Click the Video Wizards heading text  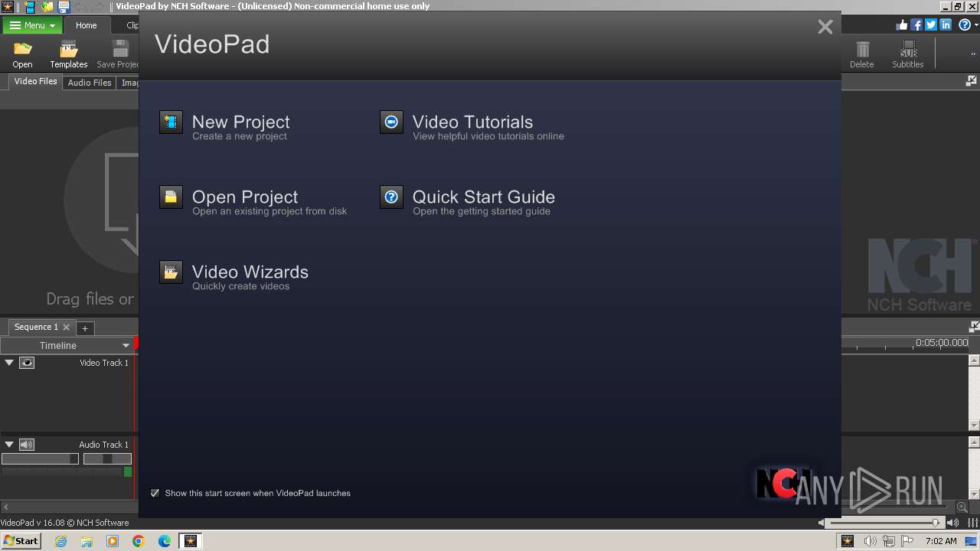pos(250,272)
